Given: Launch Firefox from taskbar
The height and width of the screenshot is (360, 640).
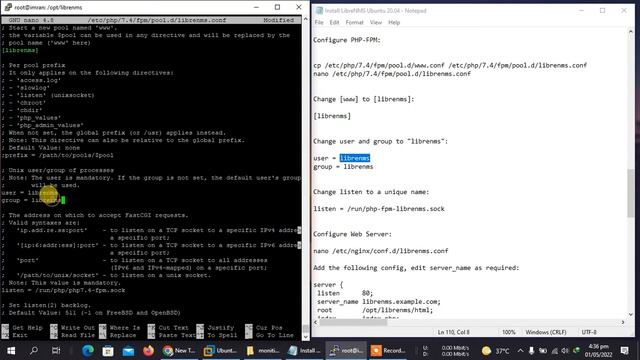Looking at the screenshot, I should coord(148,351).
